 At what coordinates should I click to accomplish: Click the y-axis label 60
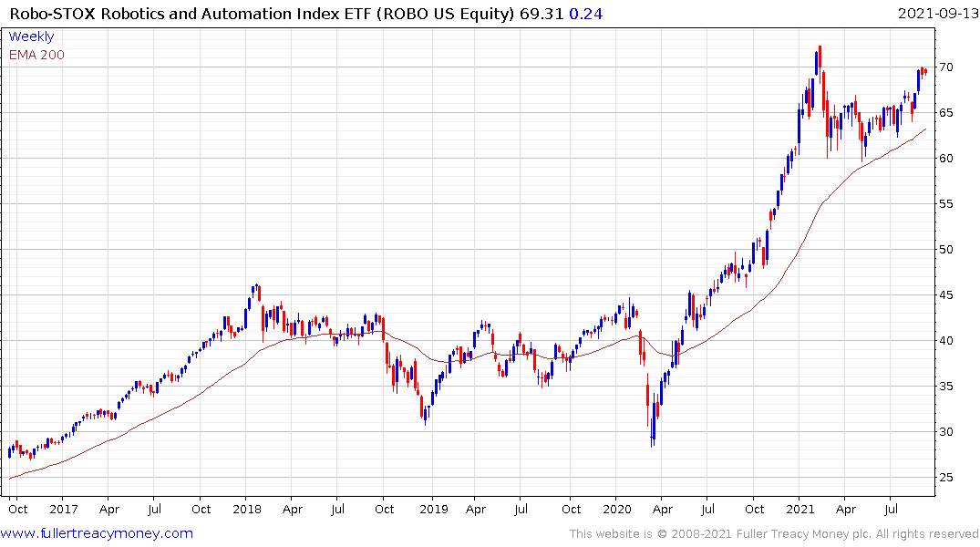pyautogui.click(x=946, y=159)
